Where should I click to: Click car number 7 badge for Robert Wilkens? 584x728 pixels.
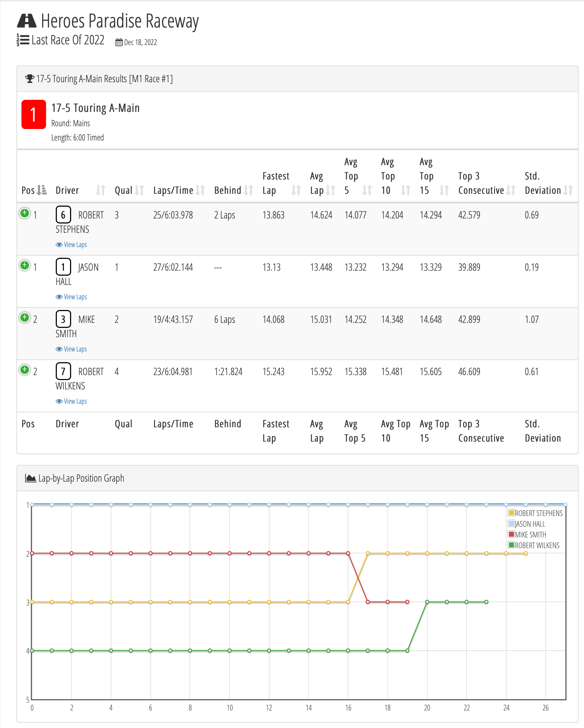point(63,372)
